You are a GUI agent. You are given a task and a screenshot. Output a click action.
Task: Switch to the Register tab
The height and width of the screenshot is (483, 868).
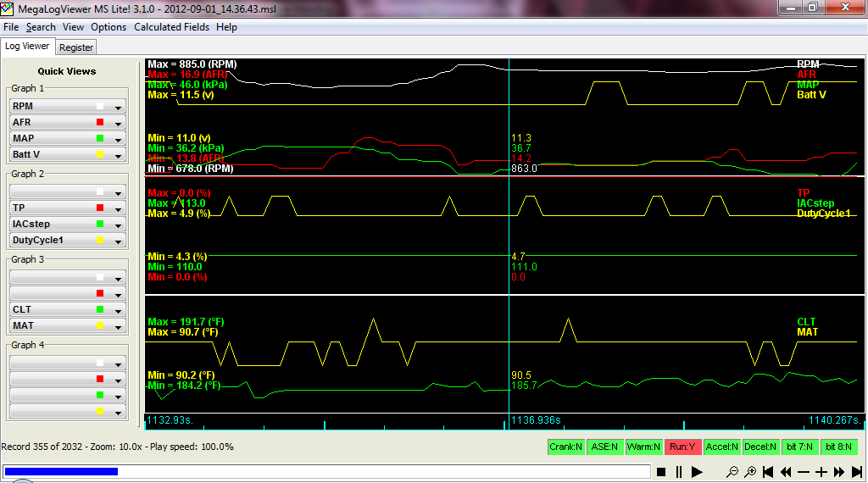click(x=76, y=47)
